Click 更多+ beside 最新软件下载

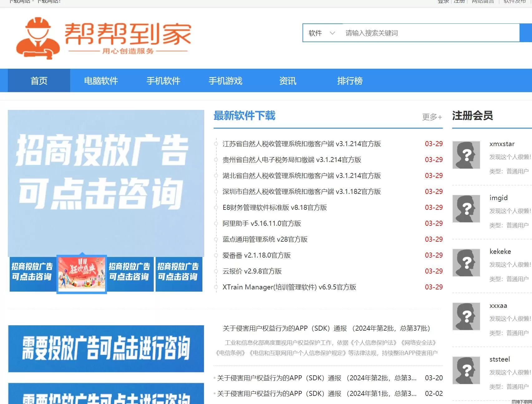coord(432,117)
